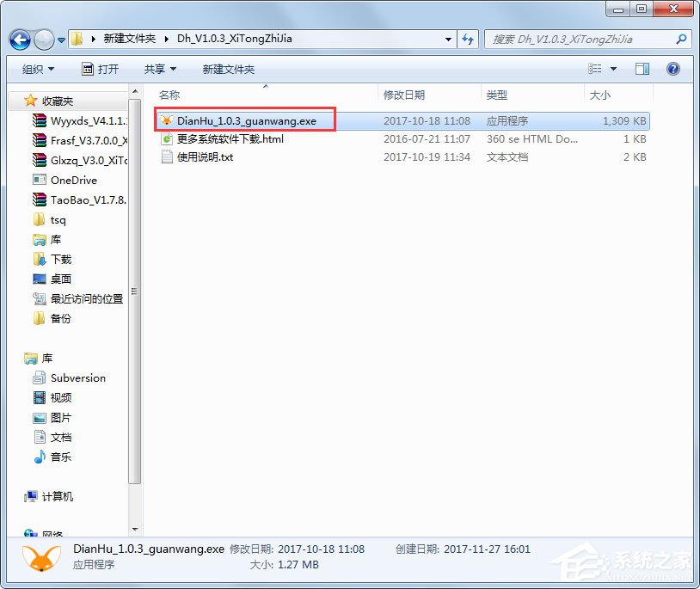This screenshot has width=700, height=589.
Task: Expand address bar history dropdown arrow
Action: [x=449, y=40]
